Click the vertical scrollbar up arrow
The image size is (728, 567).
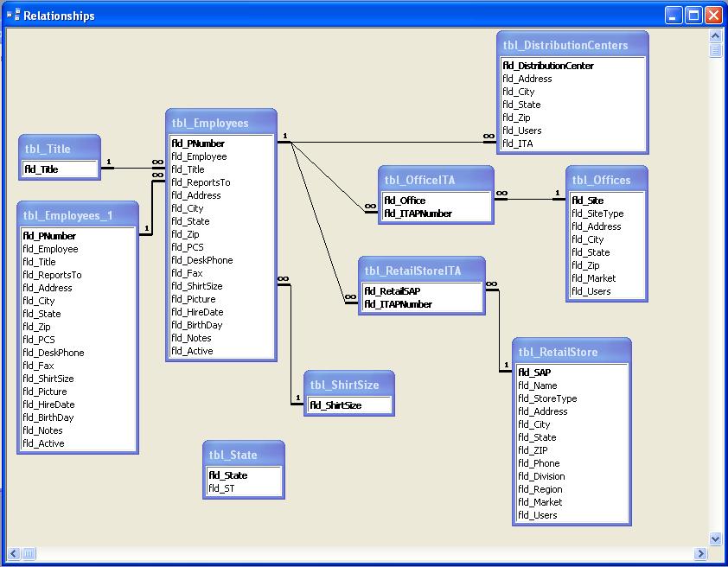pos(716,35)
